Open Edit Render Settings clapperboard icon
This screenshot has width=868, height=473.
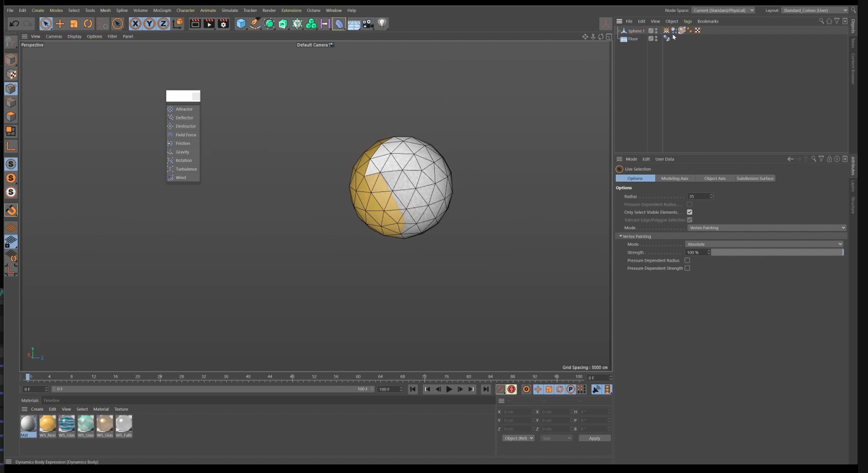pos(224,24)
